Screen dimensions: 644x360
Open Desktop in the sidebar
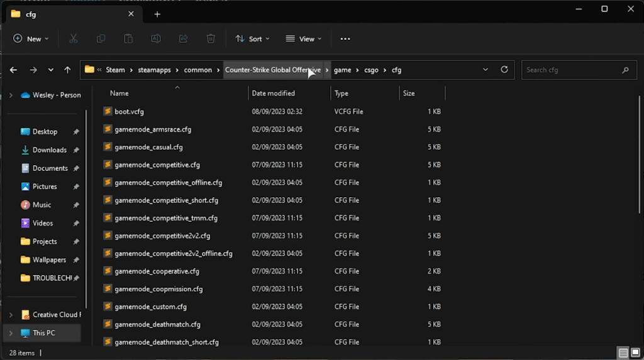[x=45, y=132]
